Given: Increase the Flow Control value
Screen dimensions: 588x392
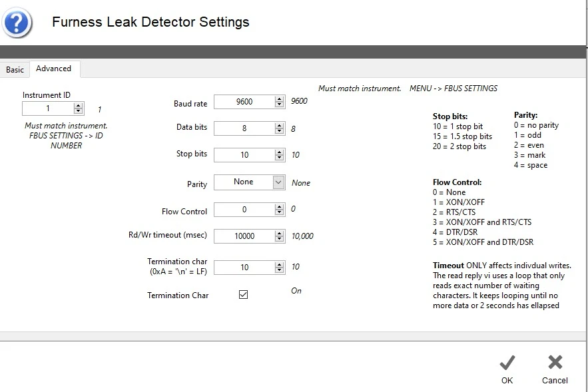Looking at the screenshot, I should pyautogui.click(x=280, y=206).
